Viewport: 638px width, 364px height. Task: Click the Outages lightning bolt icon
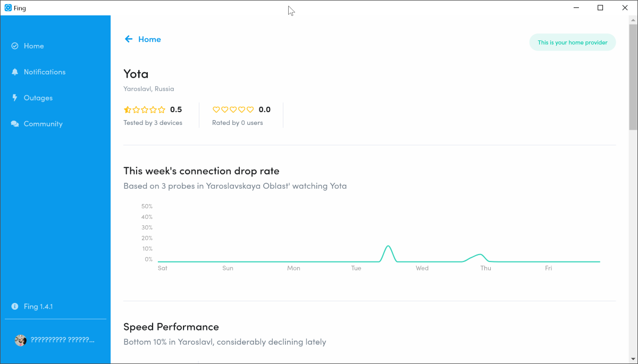[15, 98]
